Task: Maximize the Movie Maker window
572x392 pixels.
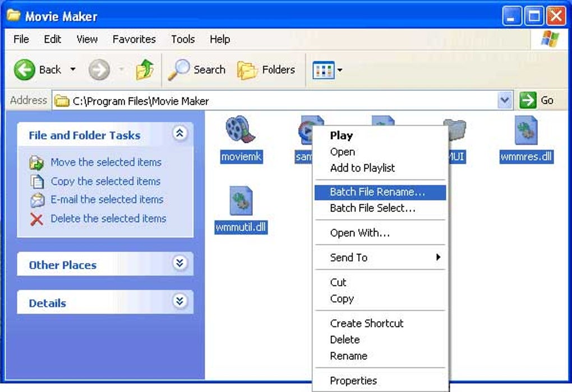Action: pos(534,16)
